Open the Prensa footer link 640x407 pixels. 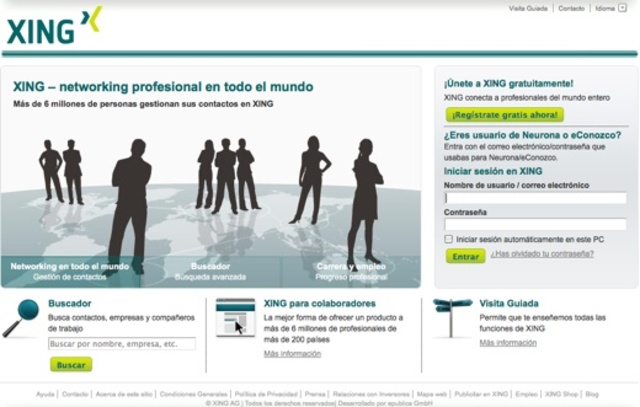315,394
